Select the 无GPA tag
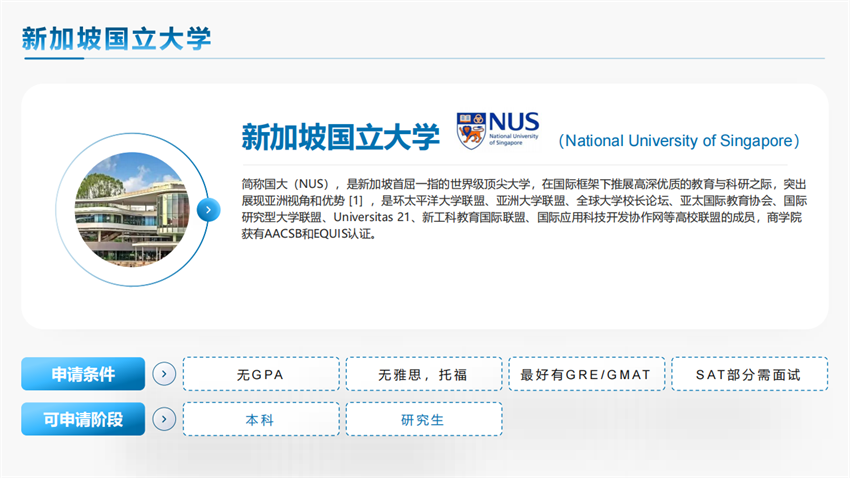Screen dimensions: 850x478 [x=261, y=375]
